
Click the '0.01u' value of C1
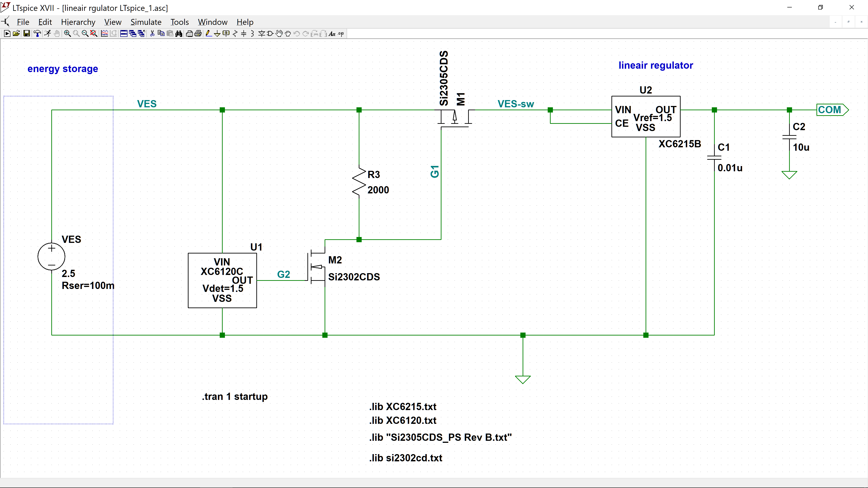pyautogui.click(x=730, y=168)
